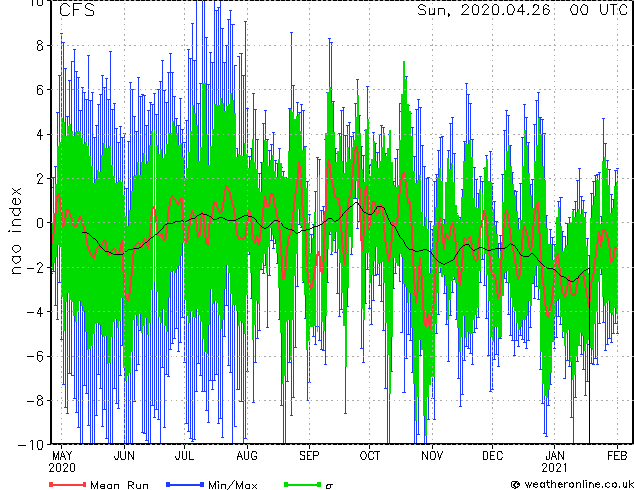
Task: Click the FEB x-axis label
Action: pyautogui.click(x=617, y=456)
